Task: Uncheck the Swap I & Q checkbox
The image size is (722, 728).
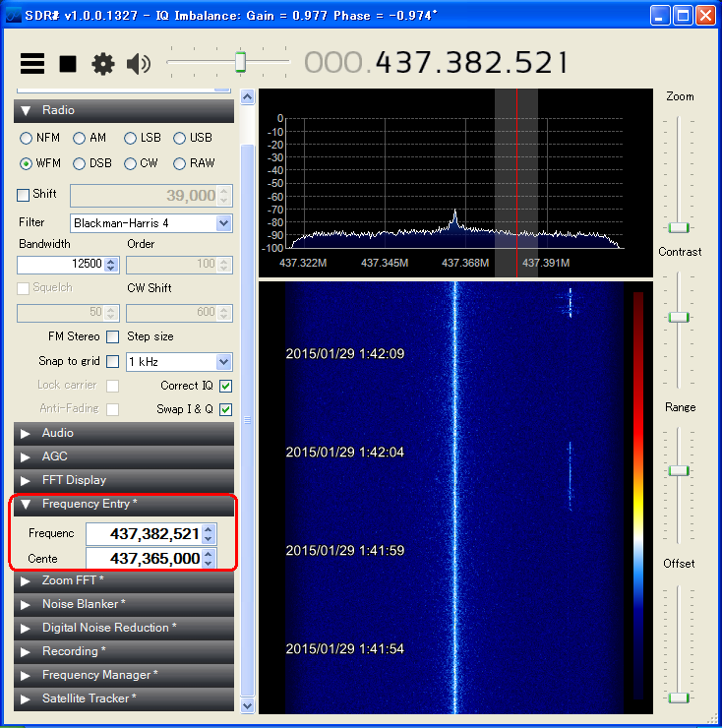Action: 225,409
